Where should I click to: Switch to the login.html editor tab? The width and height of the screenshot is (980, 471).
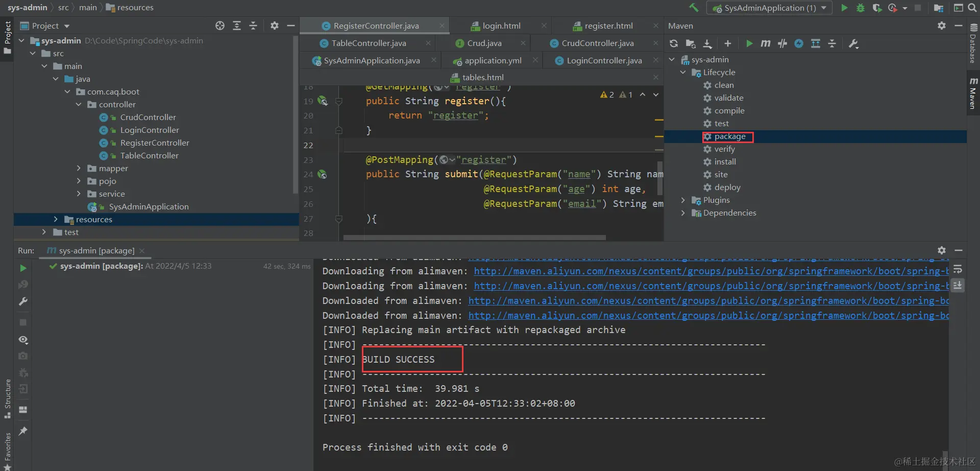[x=501, y=26]
